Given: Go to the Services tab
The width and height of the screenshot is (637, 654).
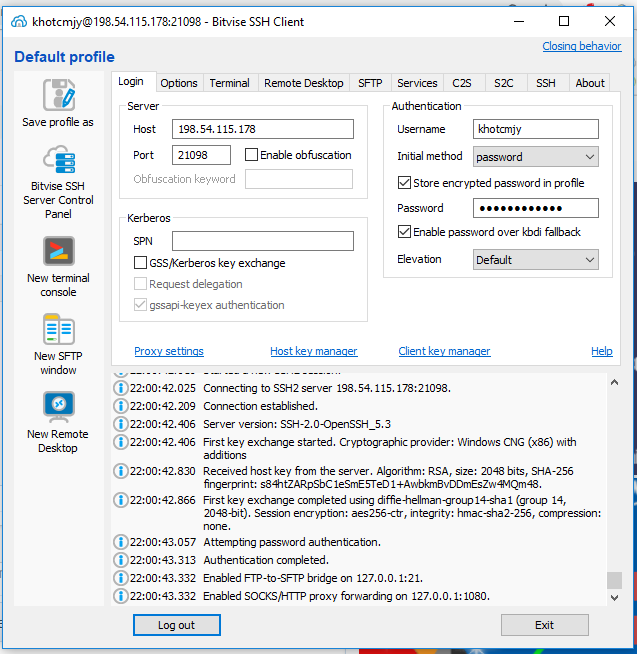Looking at the screenshot, I should 417,83.
